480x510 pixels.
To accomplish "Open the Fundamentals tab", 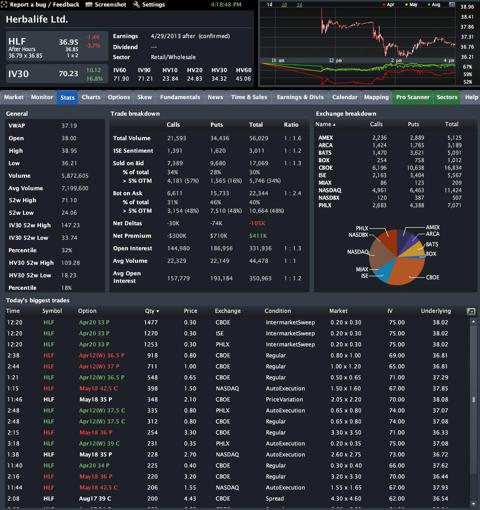I will [180, 97].
